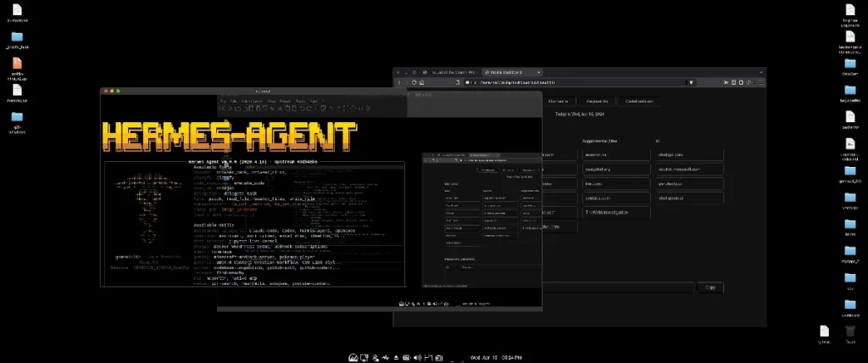Open the Trash on the desktop
Image resolution: width=868 pixels, height=363 pixels.
(849, 333)
